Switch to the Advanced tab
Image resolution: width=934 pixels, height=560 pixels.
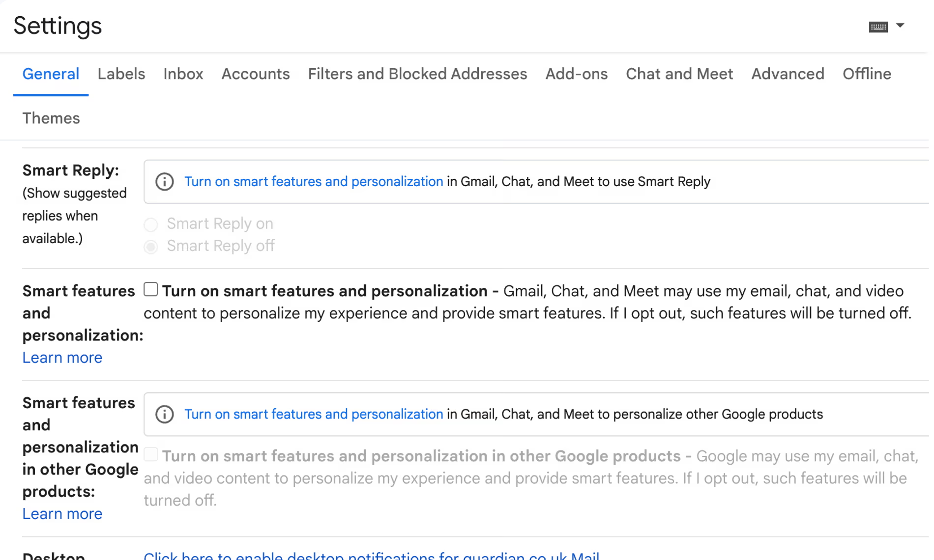coord(787,74)
